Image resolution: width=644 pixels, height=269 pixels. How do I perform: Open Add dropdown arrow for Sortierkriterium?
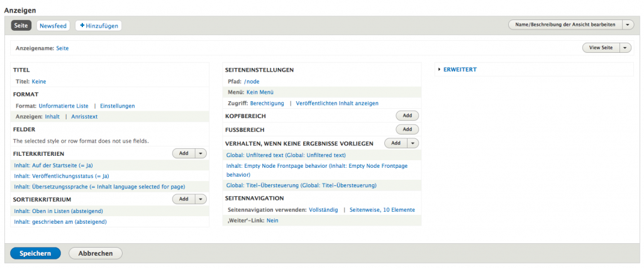point(201,199)
